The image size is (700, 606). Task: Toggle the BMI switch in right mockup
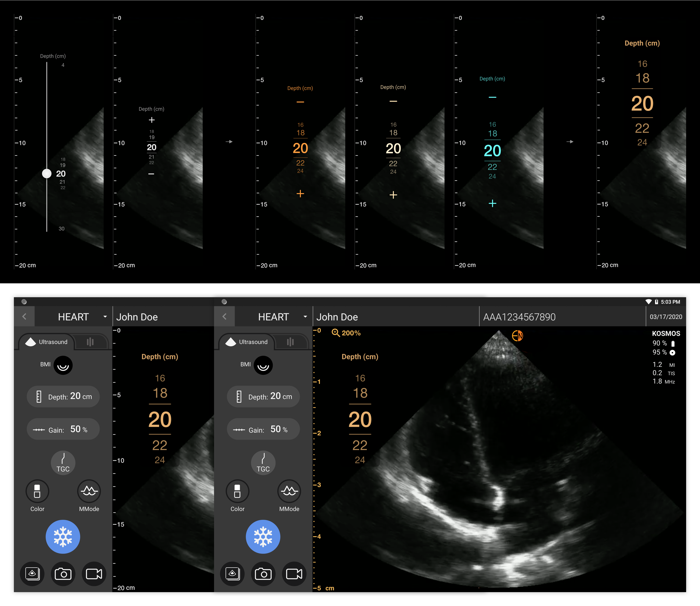coord(263,365)
